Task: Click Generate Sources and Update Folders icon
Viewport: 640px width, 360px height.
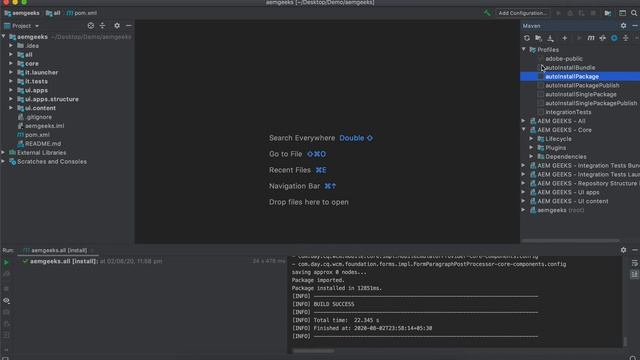Action: point(538,38)
